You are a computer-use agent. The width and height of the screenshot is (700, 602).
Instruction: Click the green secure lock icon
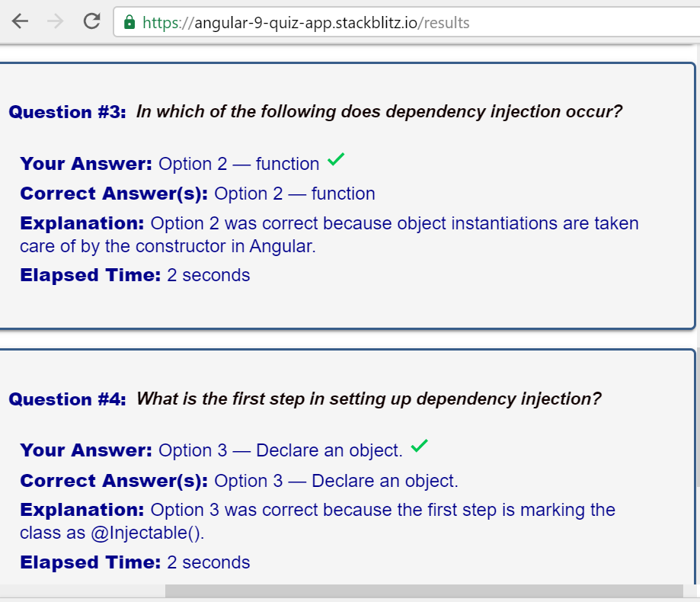[x=129, y=23]
